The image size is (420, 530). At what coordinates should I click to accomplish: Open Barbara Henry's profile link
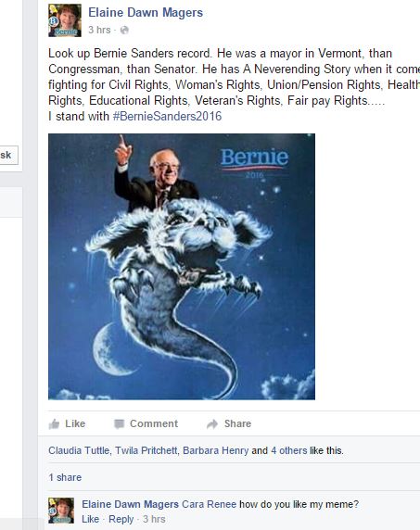[216, 450]
